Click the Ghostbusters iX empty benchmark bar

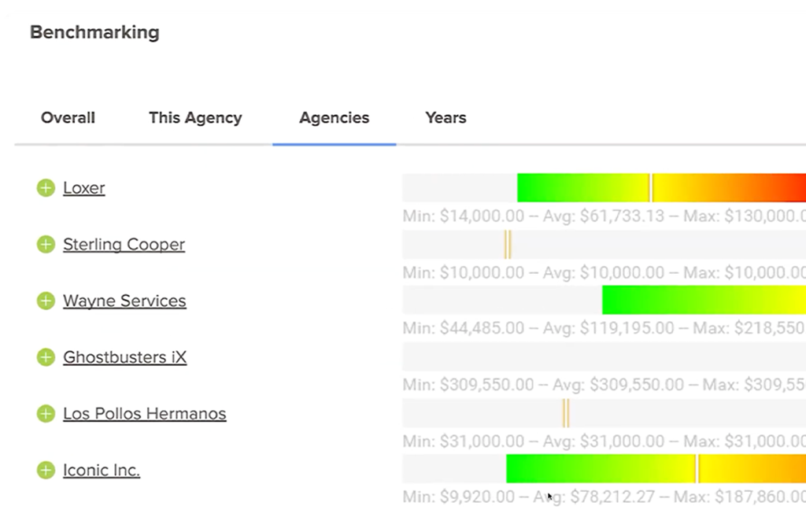click(x=604, y=357)
